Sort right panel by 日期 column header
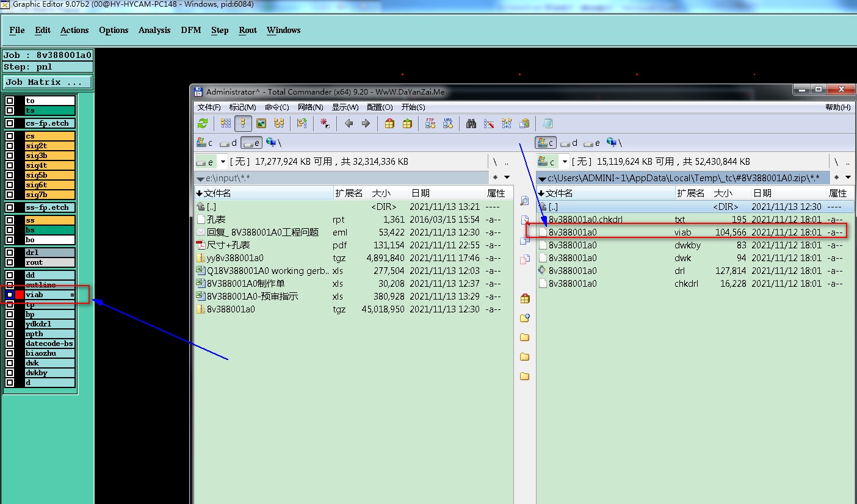The height and width of the screenshot is (504, 857). tap(789, 193)
